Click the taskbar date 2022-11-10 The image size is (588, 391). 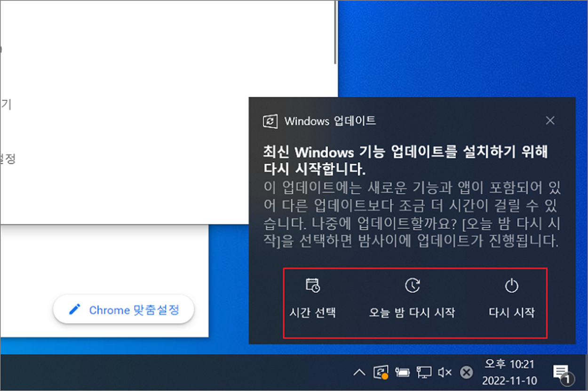click(x=509, y=381)
